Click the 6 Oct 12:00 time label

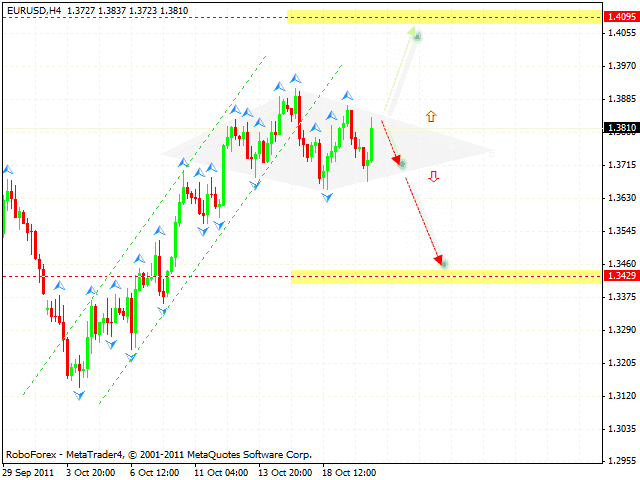click(x=155, y=473)
